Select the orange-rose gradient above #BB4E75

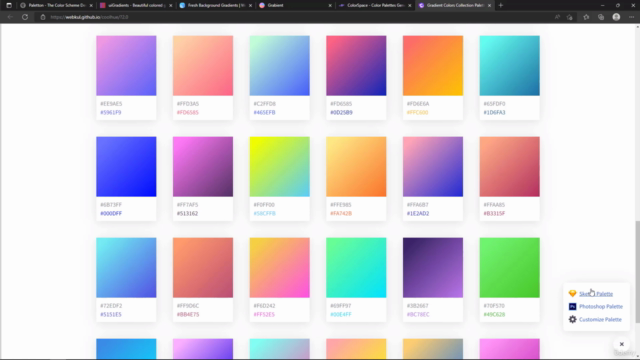203,267
